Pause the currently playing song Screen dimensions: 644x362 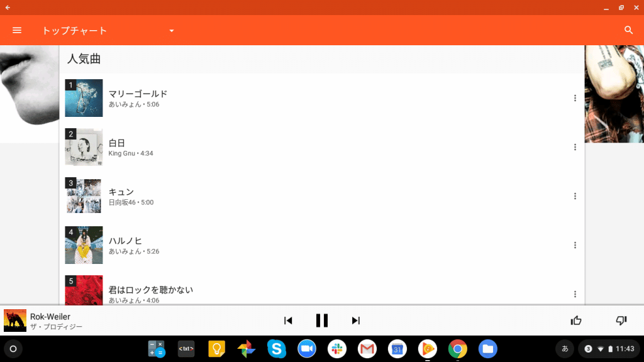(322, 321)
